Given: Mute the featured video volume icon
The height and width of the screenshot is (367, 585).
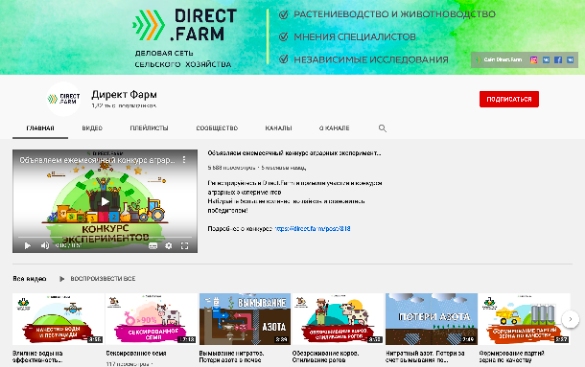Looking at the screenshot, I should tap(45, 245).
